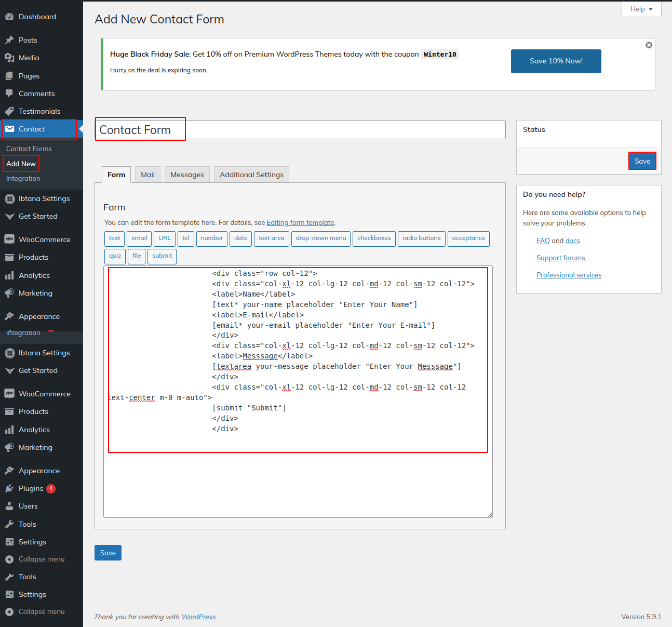This screenshot has height=627, width=672.
Task: Click the Dashboard gauge icon in sidebar
Action: pos(9,17)
